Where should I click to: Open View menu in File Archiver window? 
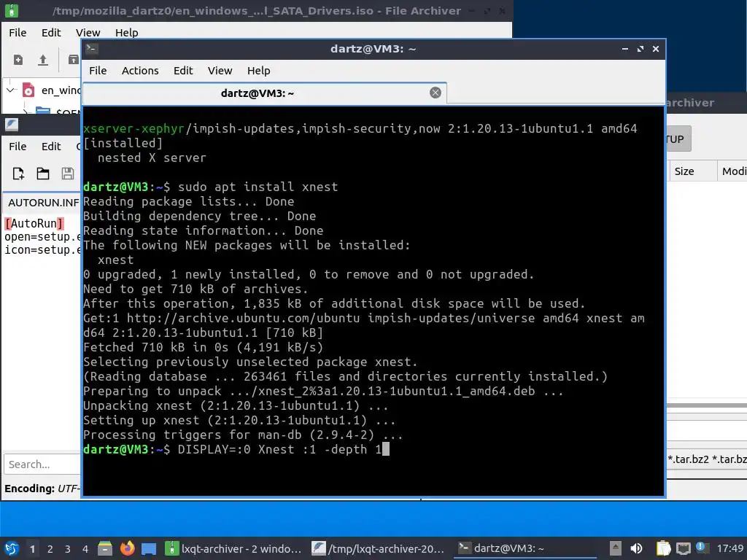(x=88, y=32)
